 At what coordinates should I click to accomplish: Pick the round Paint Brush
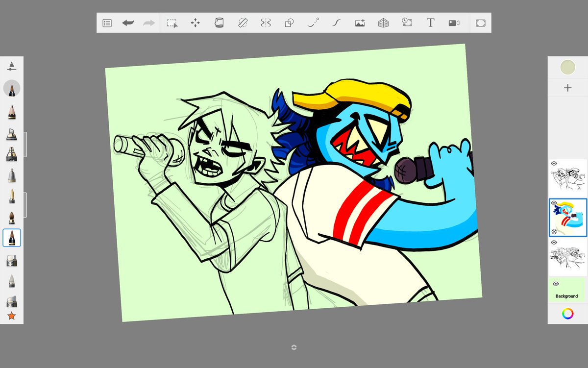(x=12, y=218)
